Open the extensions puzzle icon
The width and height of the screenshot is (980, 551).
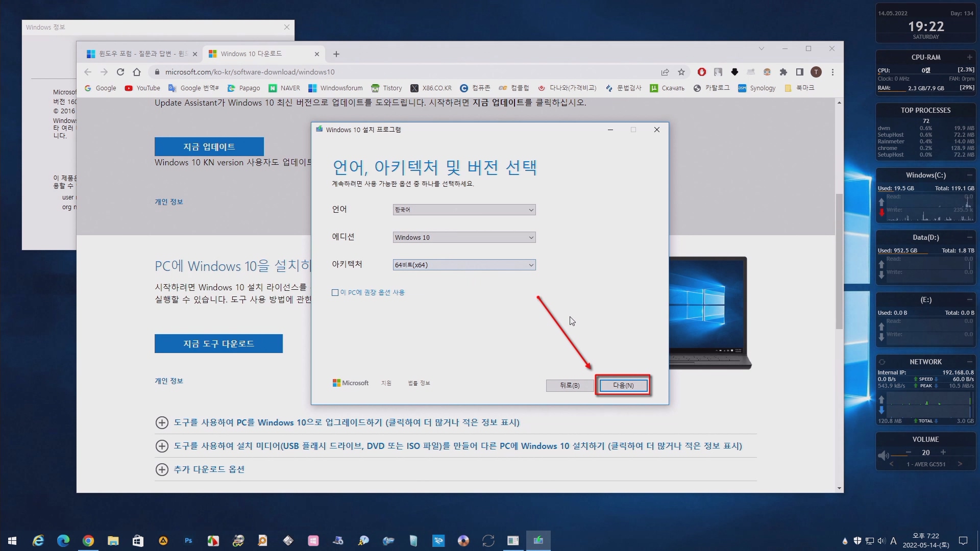[x=783, y=72]
